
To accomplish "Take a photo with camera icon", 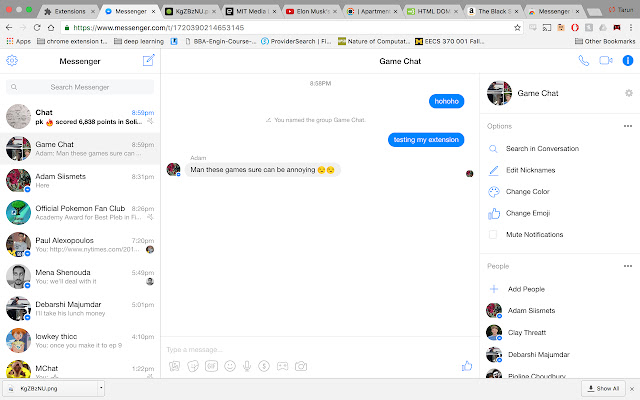I will (301, 366).
